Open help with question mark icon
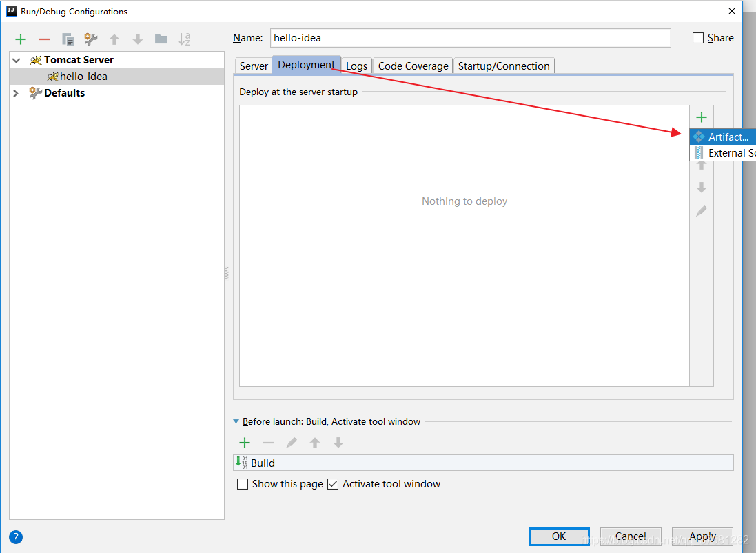 (x=15, y=537)
